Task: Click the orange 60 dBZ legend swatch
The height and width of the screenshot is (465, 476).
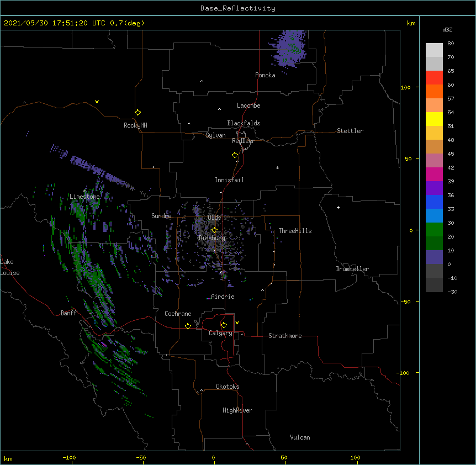Action: [434, 91]
